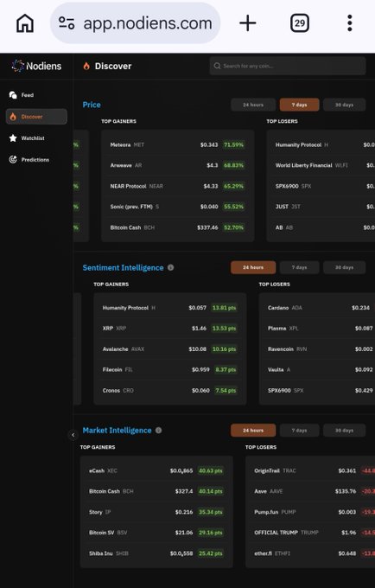Select 24 hours for Market Intelligence
Viewport: 375px width, 588px height.
tap(253, 430)
